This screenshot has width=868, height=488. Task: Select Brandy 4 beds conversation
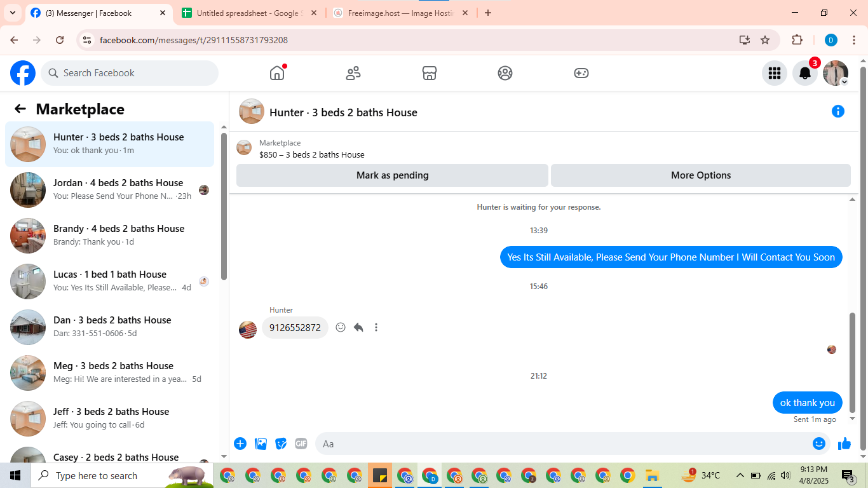(110, 236)
